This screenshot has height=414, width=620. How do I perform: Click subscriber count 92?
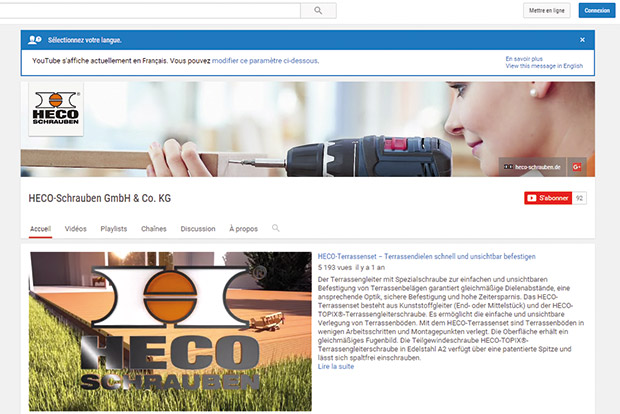coord(579,198)
